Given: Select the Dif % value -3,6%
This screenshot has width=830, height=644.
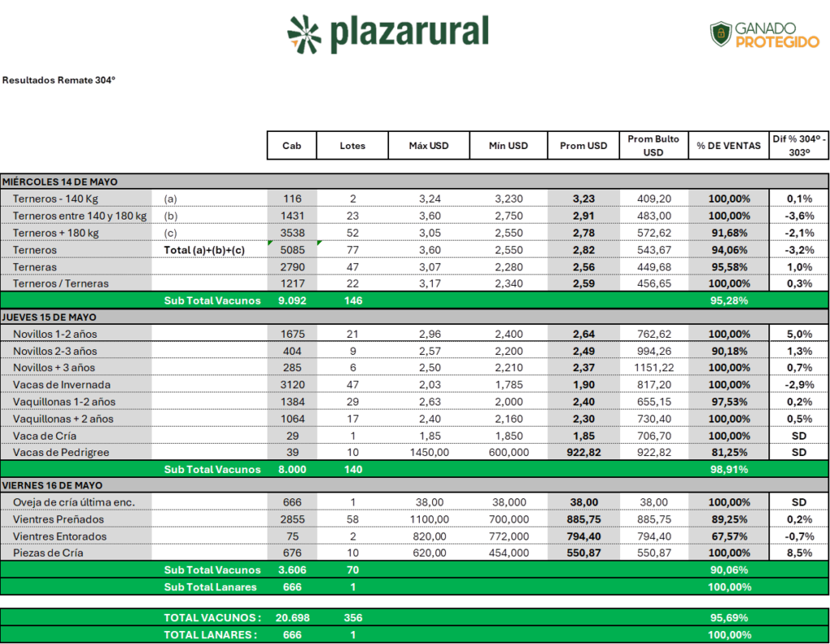Looking at the screenshot, I should pos(799,216).
